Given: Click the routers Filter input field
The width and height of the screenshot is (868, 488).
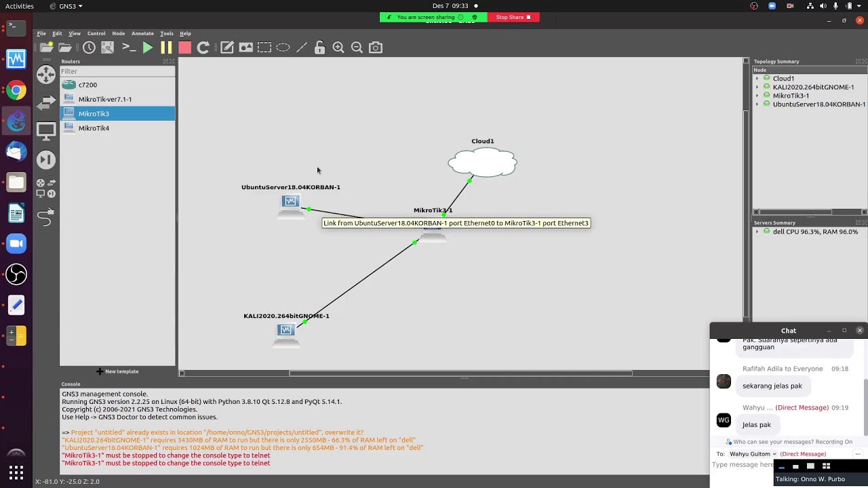Looking at the screenshot, I should pos(117,71).
